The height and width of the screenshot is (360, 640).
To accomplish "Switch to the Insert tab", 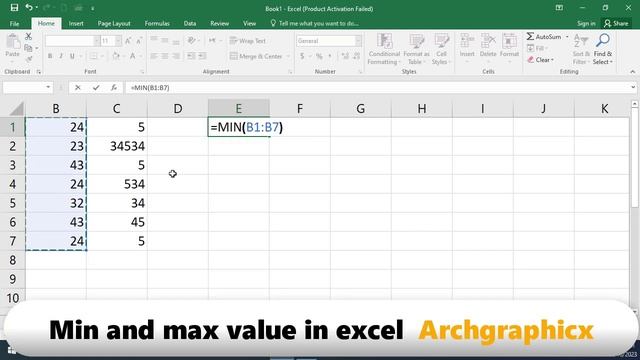I will pyautogui.click(x=76, y=23).
